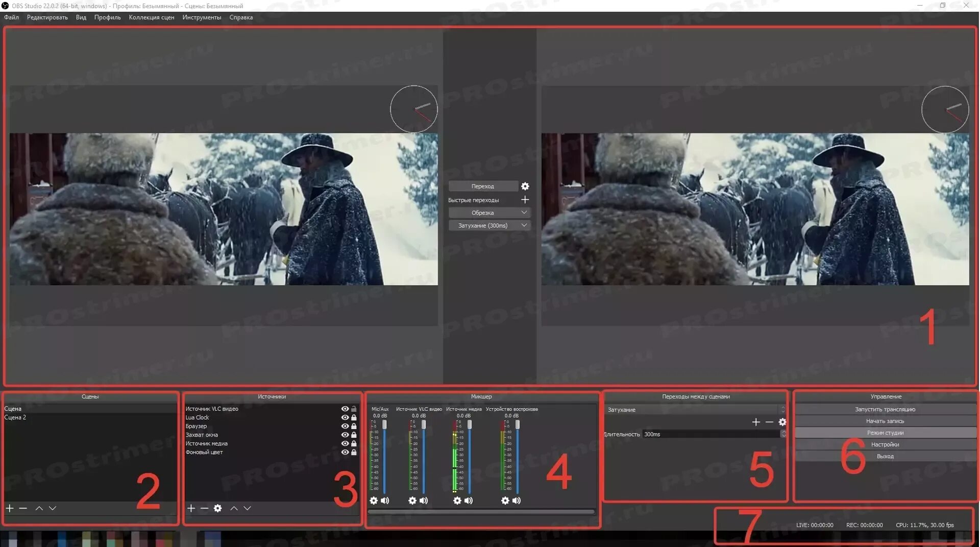The height and width of the screenshot is (547, 980).
Task: Add a scene transition with plus icon
Action: pyautogui.click(x=756, y=422)
